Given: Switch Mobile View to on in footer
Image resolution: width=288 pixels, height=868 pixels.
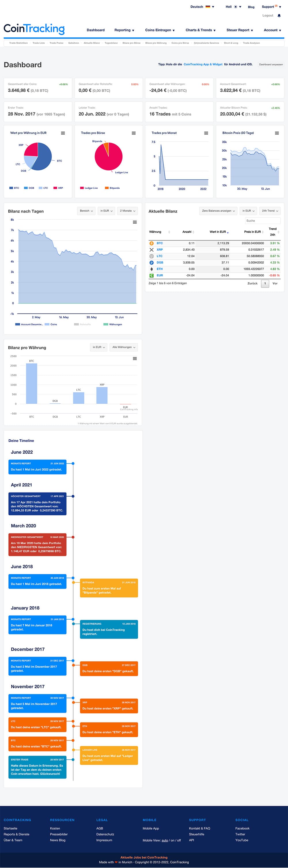Looking at the screenshot, I should 173,840.
